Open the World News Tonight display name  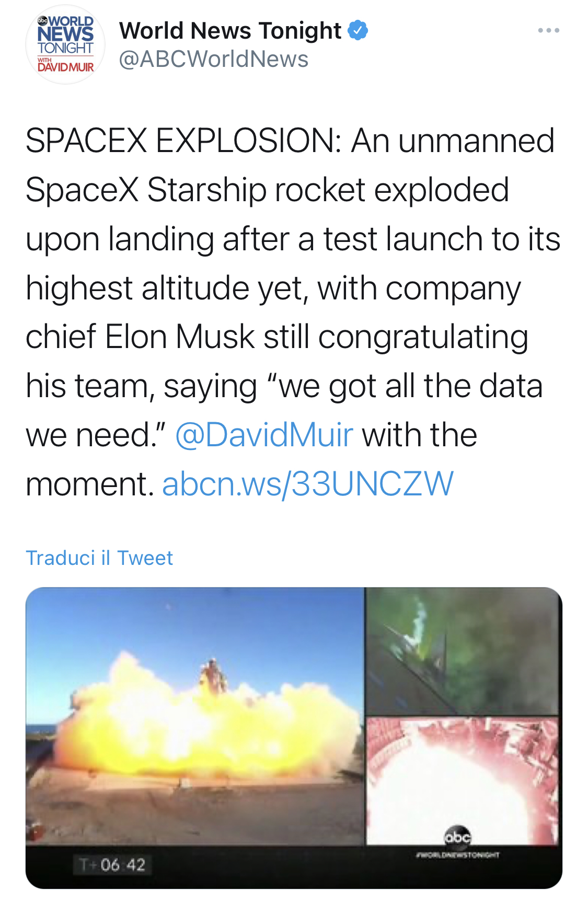(x=230, y=30)
